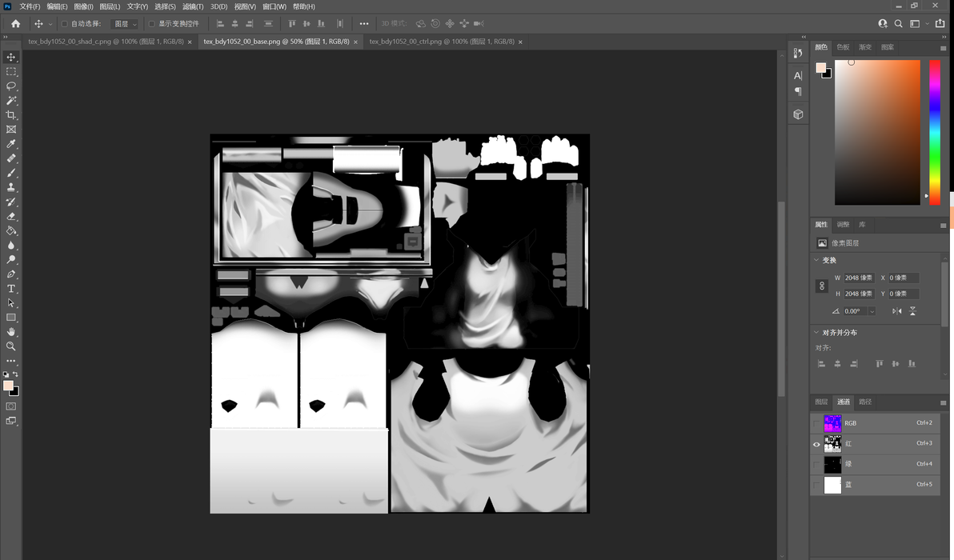This screenshot has height=560, width=954.
Task: Show the RGB channel visibility
Action: click(x=816, y=423)
